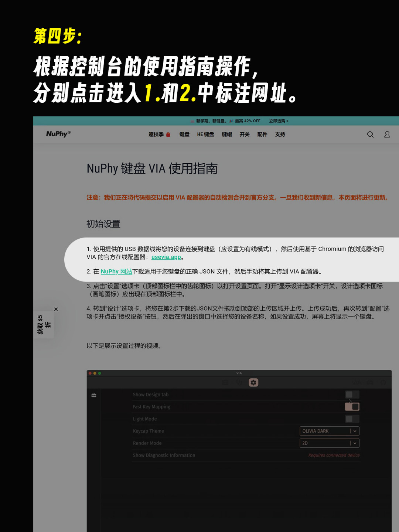The height and width of the screenshot is (532, 399).
Task: Follow the usevia.app link
Action: (166, 257)
